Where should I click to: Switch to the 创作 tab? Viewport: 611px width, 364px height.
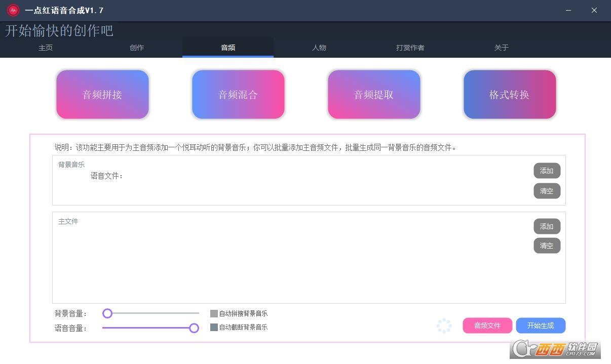click(x=137, y=48)
